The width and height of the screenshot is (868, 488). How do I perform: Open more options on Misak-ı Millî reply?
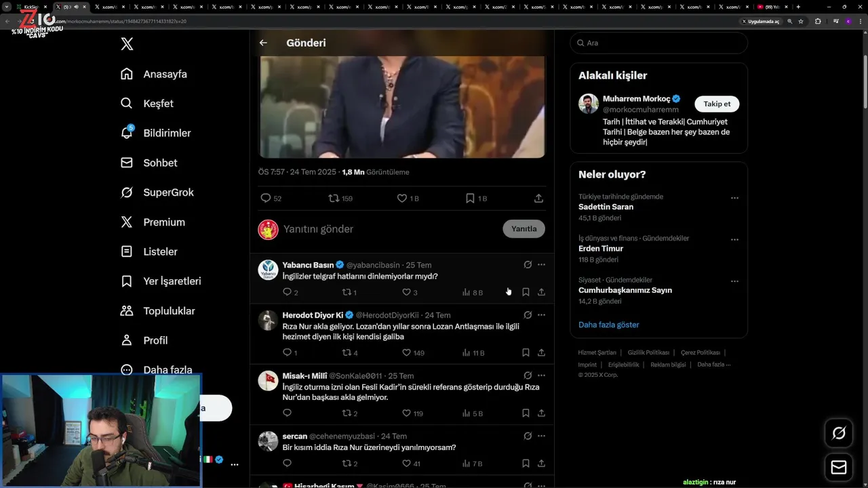[541, 375]
